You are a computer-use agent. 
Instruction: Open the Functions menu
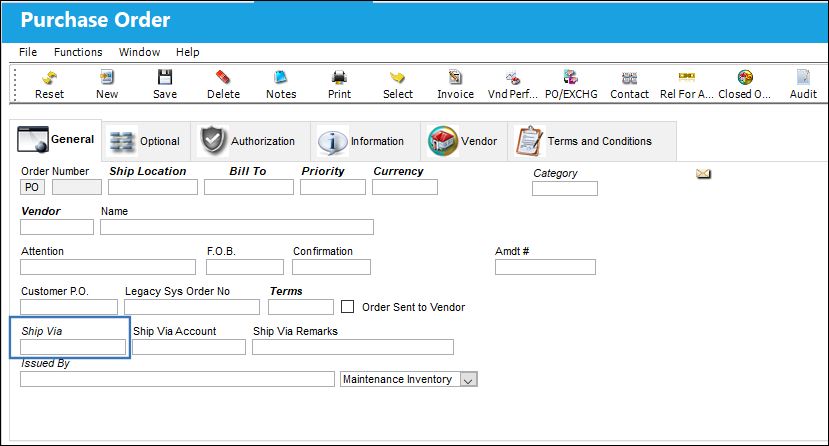78,52
